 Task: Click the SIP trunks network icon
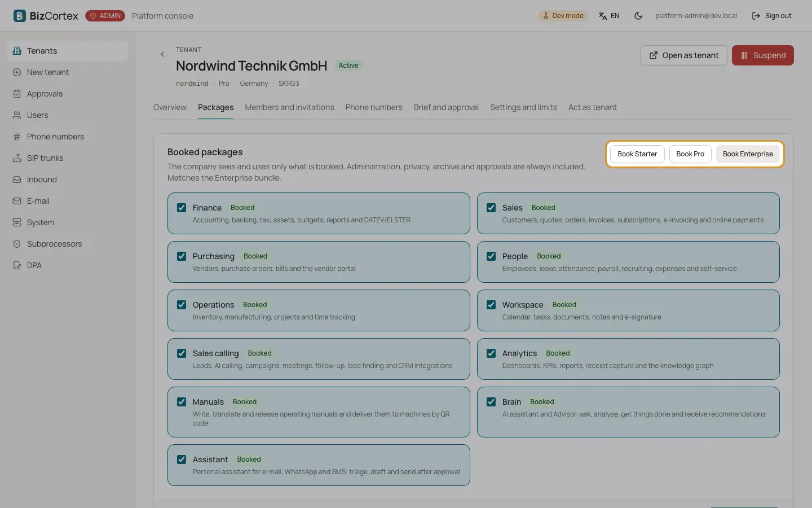coord(17,158)
